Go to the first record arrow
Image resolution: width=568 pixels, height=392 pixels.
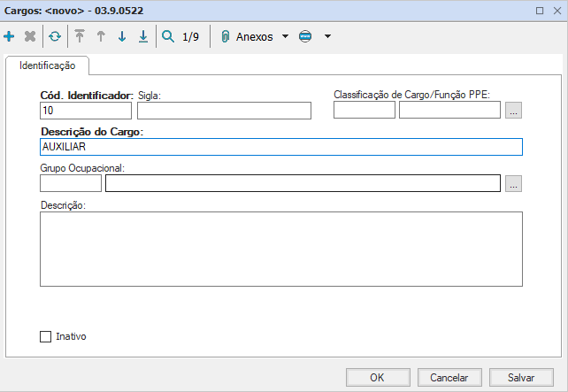click(81, 37)
